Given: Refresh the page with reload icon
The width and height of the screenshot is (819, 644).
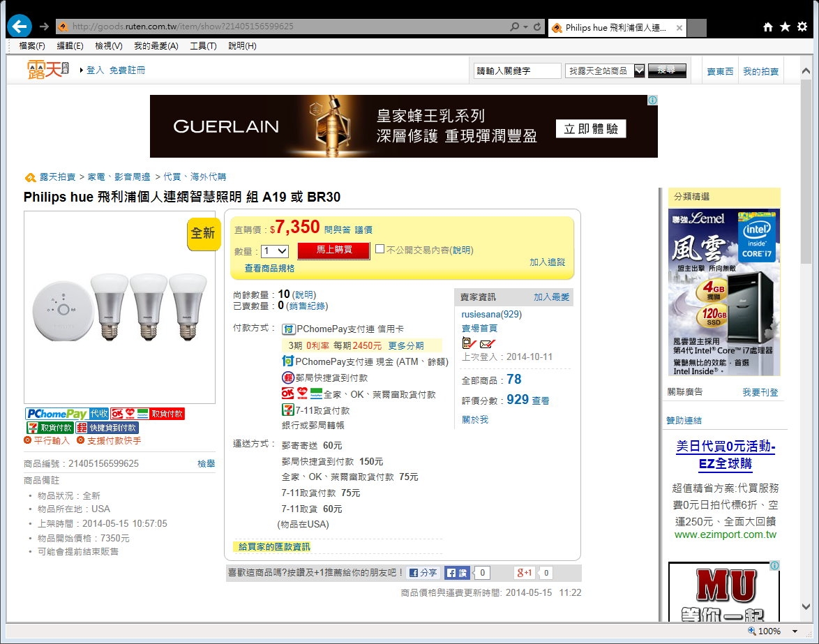Looking at the screenshot, I should [537, 26].
